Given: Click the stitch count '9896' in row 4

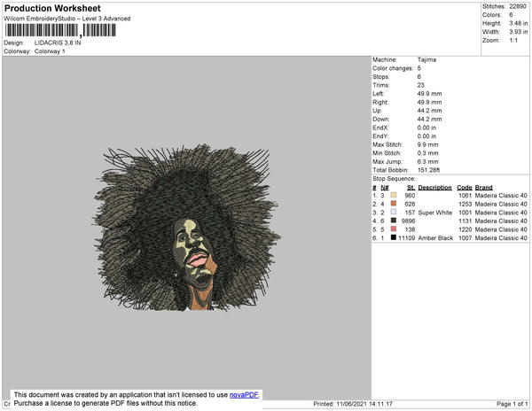Looking at the screenshot, I should (x=408, y=221).
